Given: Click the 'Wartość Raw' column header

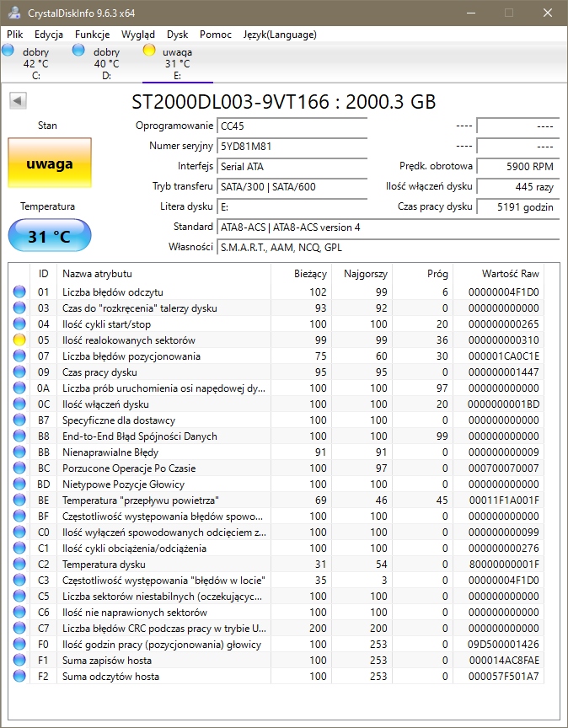Looking at the screenshot, I should (510, 274).
